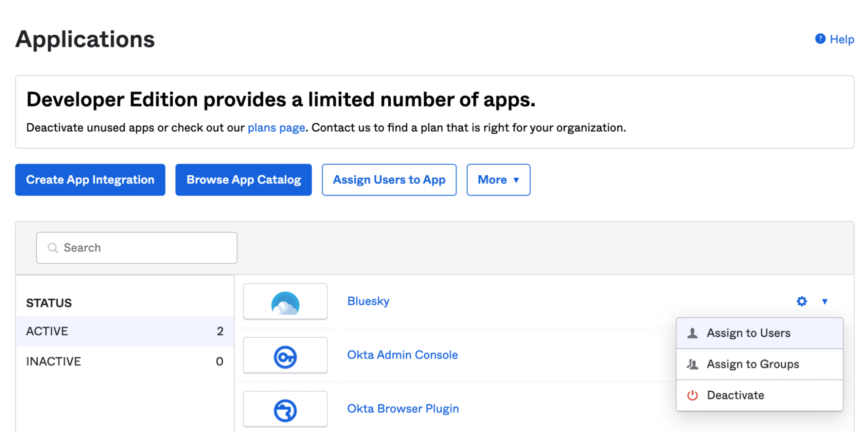Image resolution: width=868 pixels, height=432 pixels.
Task: Open the Help link
Action: pyautogui.click(x=842, y=40)
